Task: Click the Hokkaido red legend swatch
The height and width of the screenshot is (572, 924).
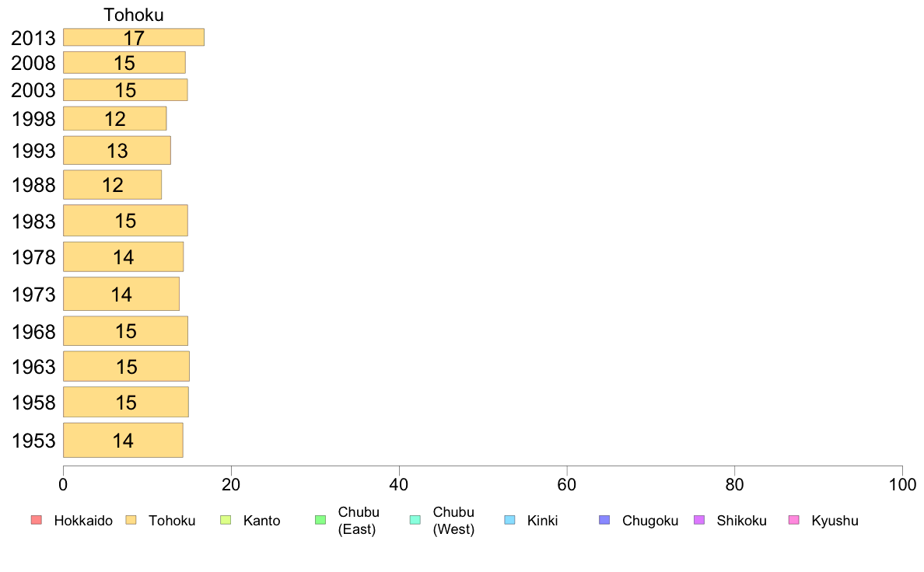Action: tap(37, 520)
